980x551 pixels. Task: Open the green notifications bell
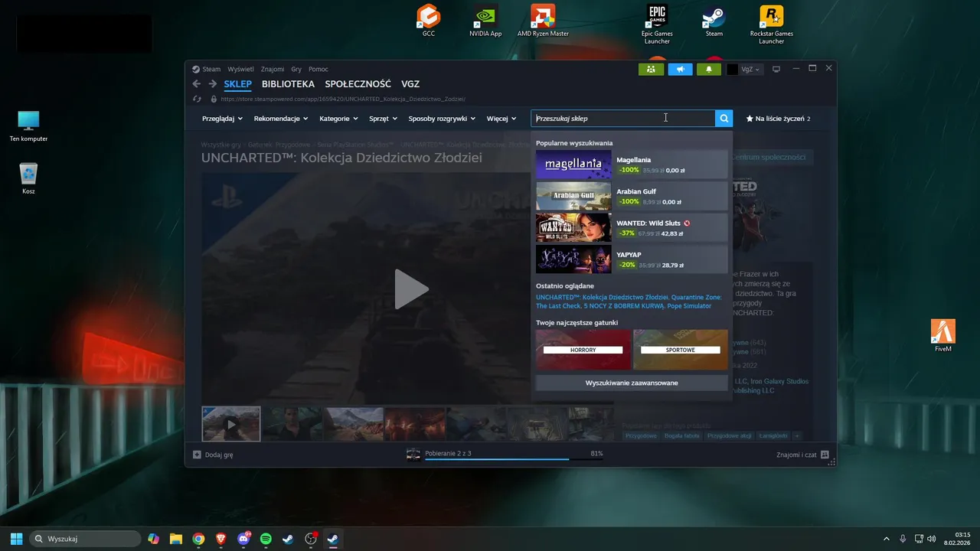click(x=709, y=69)
